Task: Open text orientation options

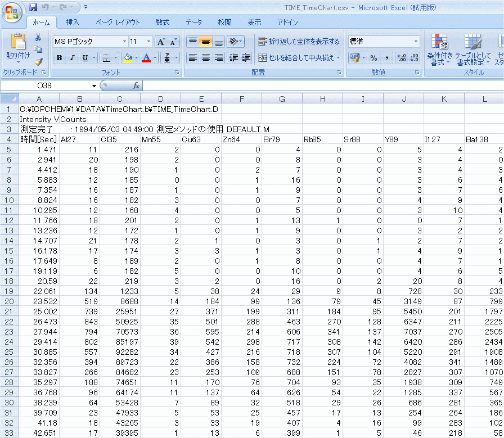Action: pos(235,41)
